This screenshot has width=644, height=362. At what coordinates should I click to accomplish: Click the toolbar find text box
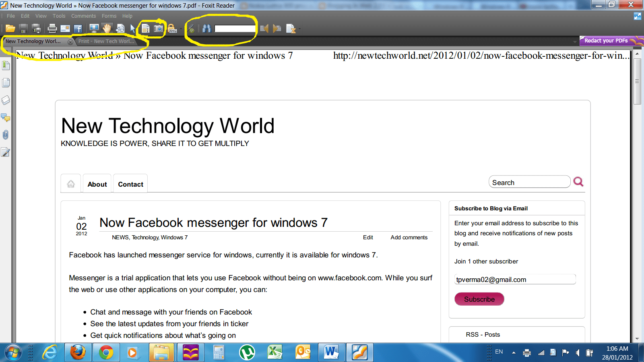[235, 29]
